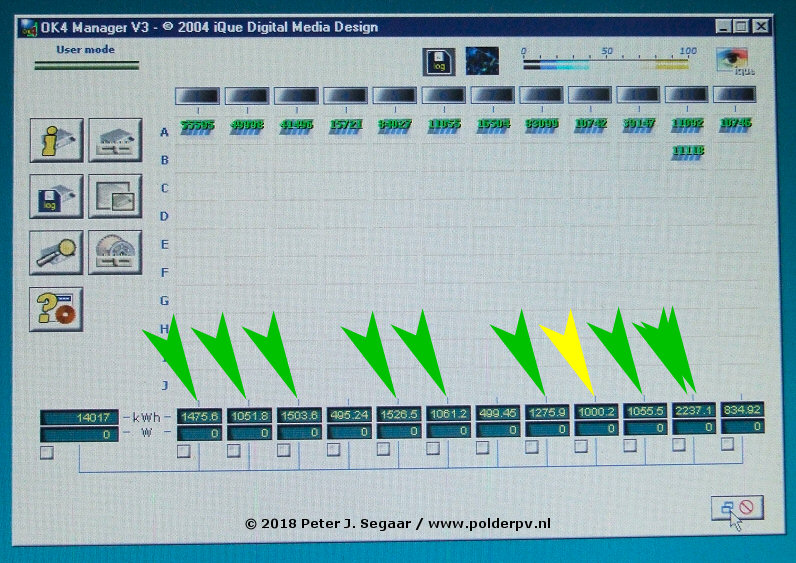Click the disconnect button with red stop sign
Image resolution: width=796 pixels, height=563 pixels.
pyautogui.click(x=737, y=507)
